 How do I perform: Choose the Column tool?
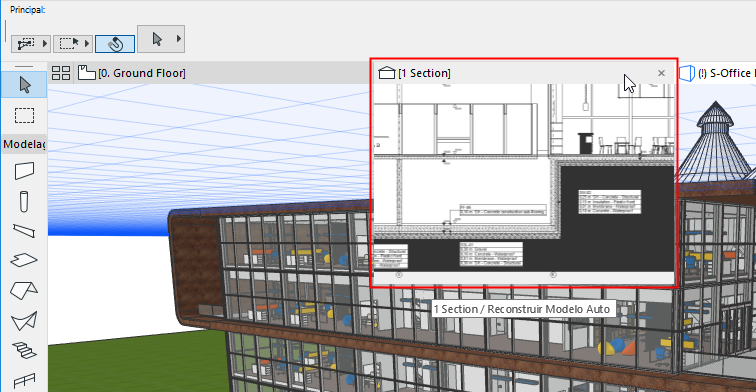pos(24,202)
